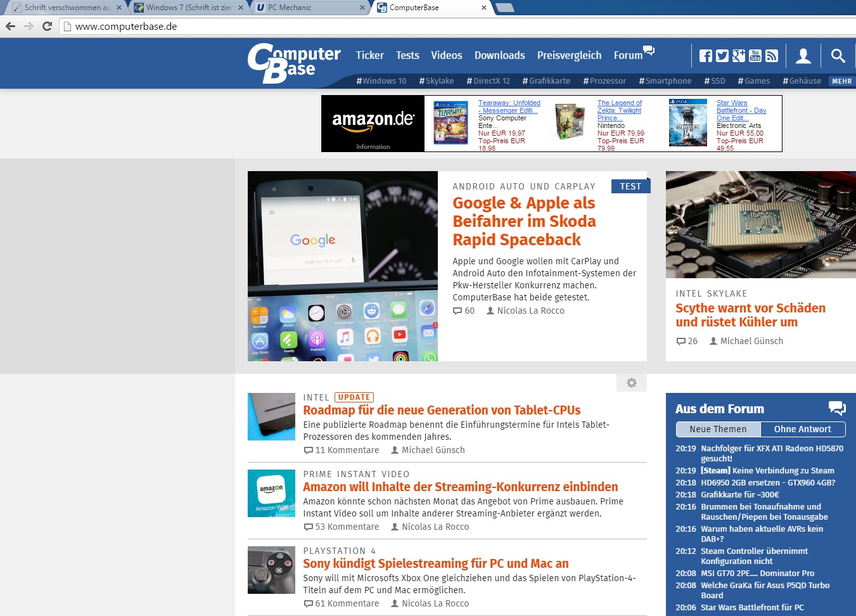This screenshot has width=856, height=616.
Task: Open the user account icon
Action: pos(803,56)
